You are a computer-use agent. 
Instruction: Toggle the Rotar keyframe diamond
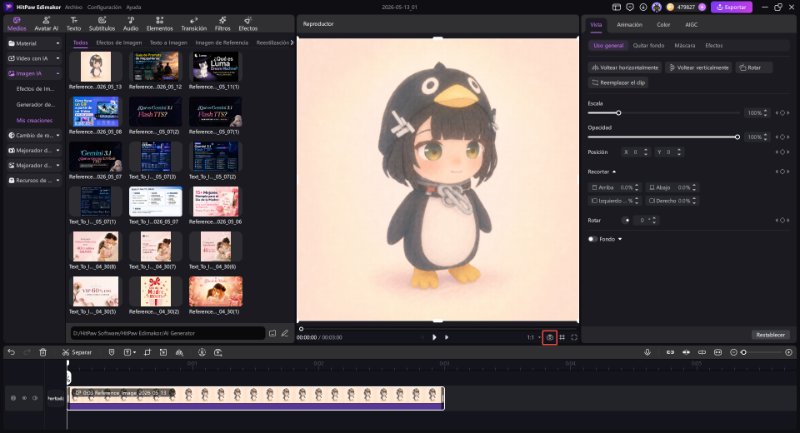(783, 220)
